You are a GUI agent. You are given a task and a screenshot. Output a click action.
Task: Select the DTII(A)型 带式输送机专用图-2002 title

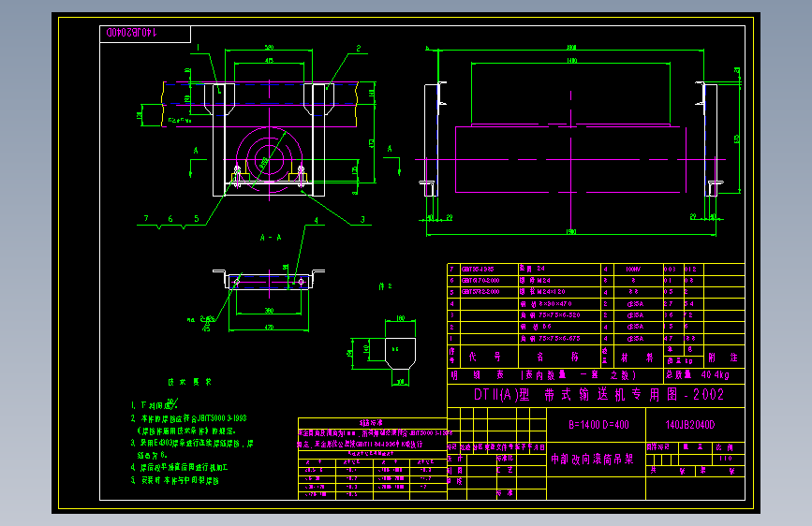(598, 395)
